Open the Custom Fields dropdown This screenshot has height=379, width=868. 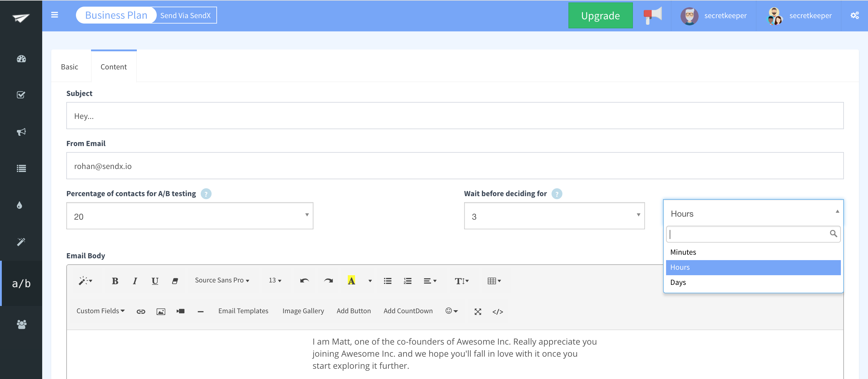100,311
